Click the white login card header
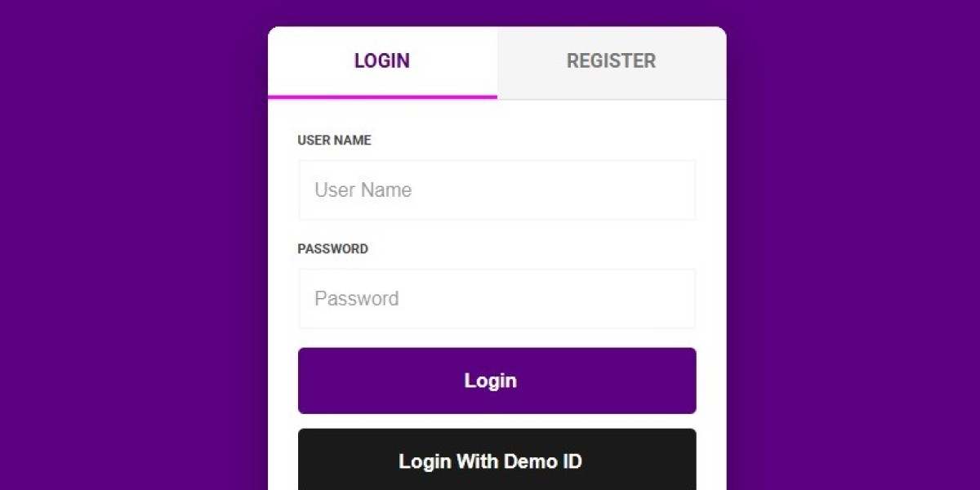 [381, 60]
